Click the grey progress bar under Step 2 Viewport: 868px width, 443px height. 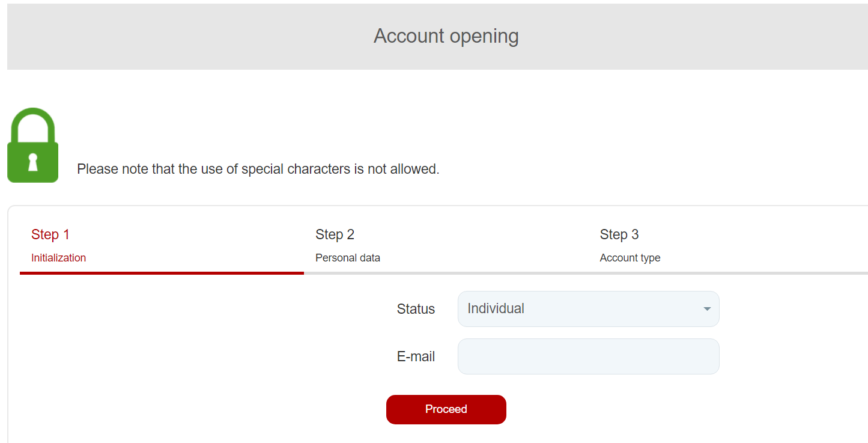(446, 273)
